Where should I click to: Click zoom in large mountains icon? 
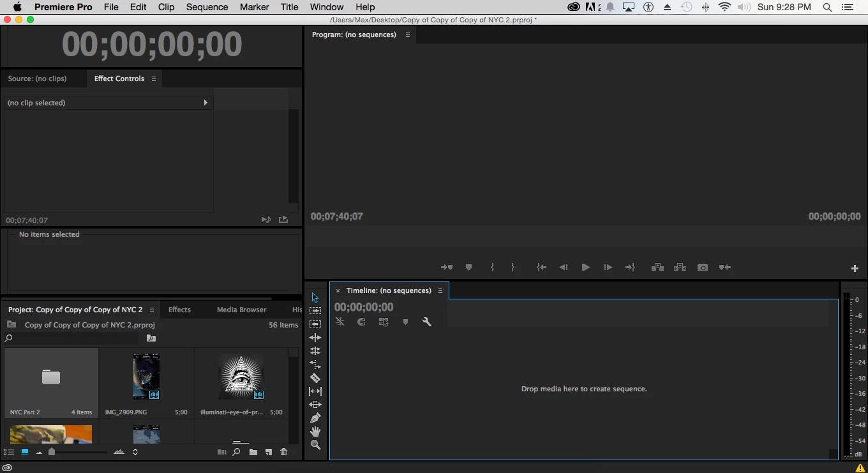tap(119, 452)
